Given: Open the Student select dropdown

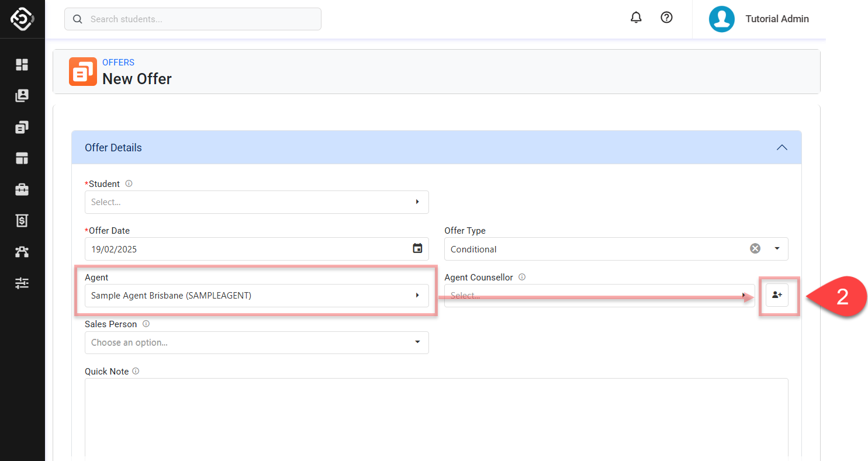Looking at the screenshot, I should (x=257, y=202).
